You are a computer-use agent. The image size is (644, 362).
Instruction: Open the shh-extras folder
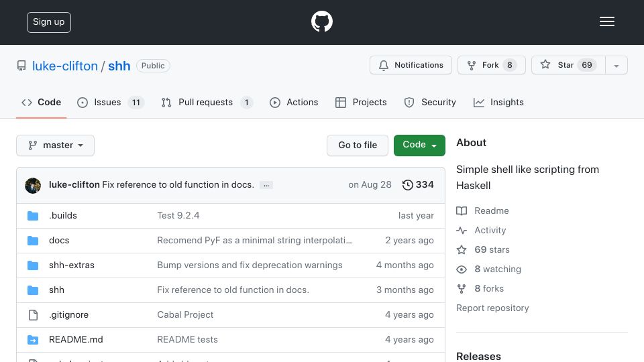coord(72,265)
